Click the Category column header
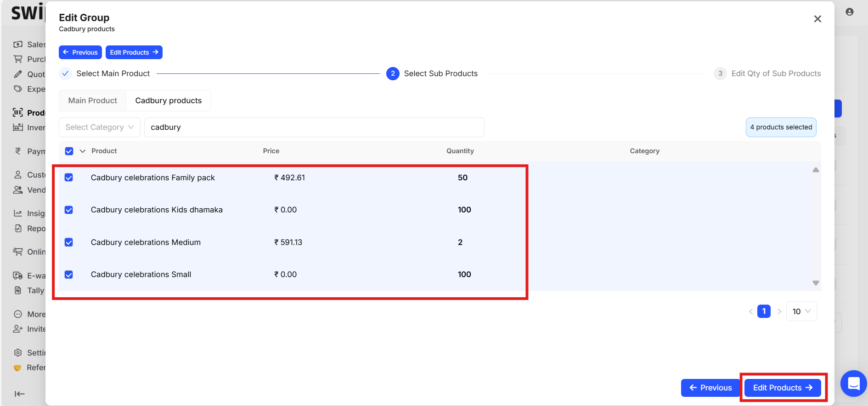Image resolution: width=868 pixels, height=406 pixels. tap(645, 151)
